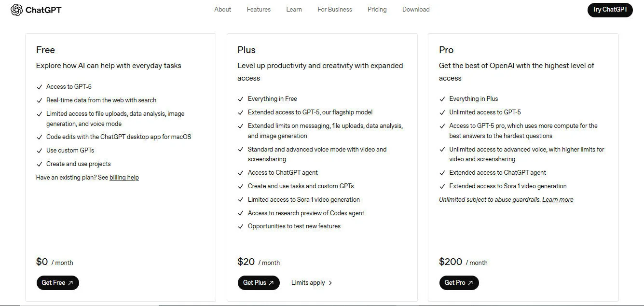Click the arrow icon inside Get Plus button

coord(272,282)
